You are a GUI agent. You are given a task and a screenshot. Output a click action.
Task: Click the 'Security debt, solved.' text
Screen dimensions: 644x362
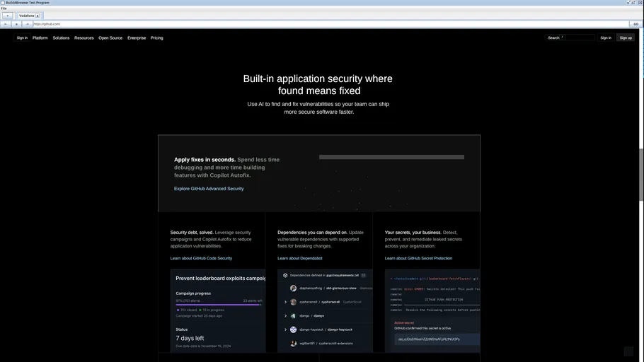[x=192, y=233]
